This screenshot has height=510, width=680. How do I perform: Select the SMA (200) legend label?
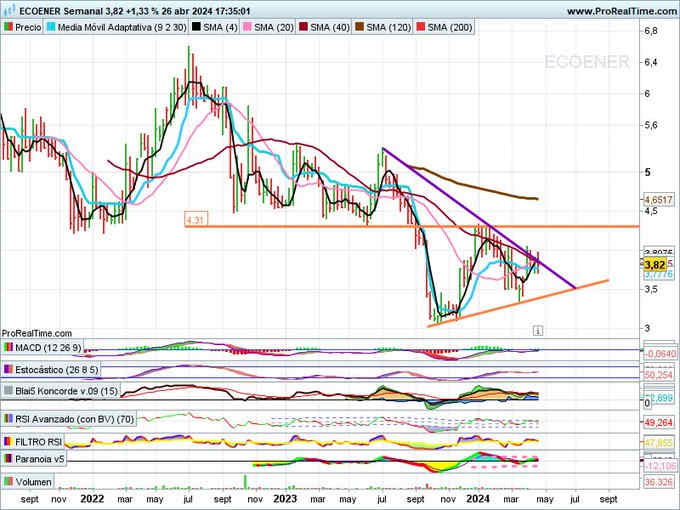pyautogui.click(x=450, y=27)
